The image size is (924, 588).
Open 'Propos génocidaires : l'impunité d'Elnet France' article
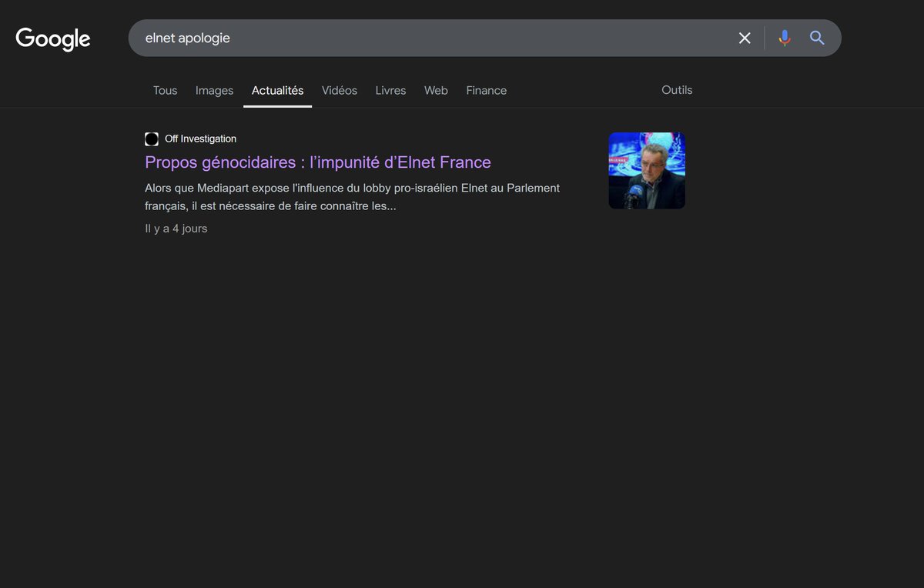click(318, 162)
